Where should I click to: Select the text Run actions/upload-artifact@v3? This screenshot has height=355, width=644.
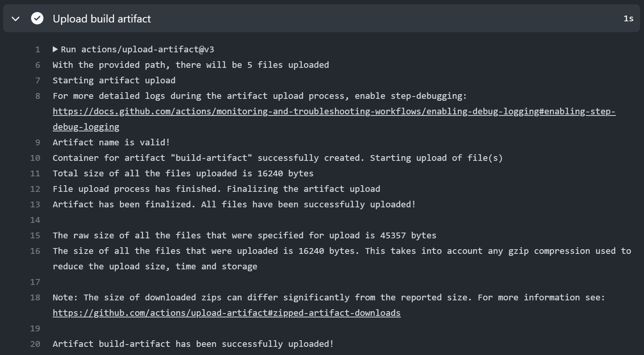point(138,49)
